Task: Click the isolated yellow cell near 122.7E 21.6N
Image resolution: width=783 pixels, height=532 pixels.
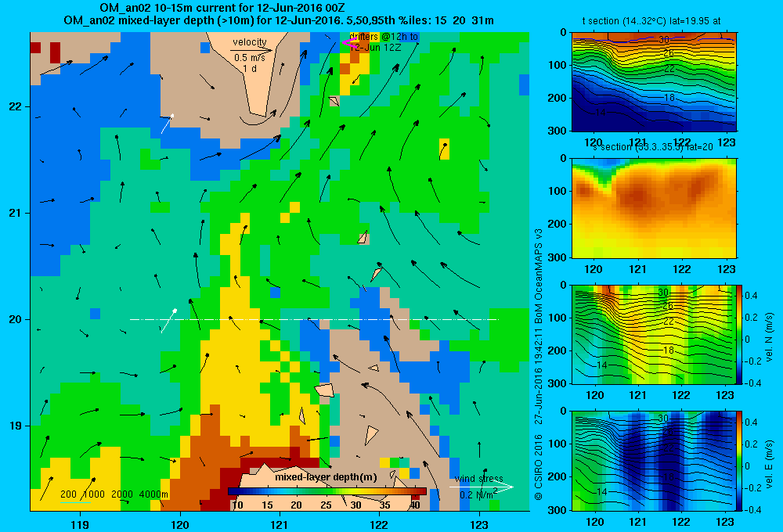Action: tap(445, 149)
